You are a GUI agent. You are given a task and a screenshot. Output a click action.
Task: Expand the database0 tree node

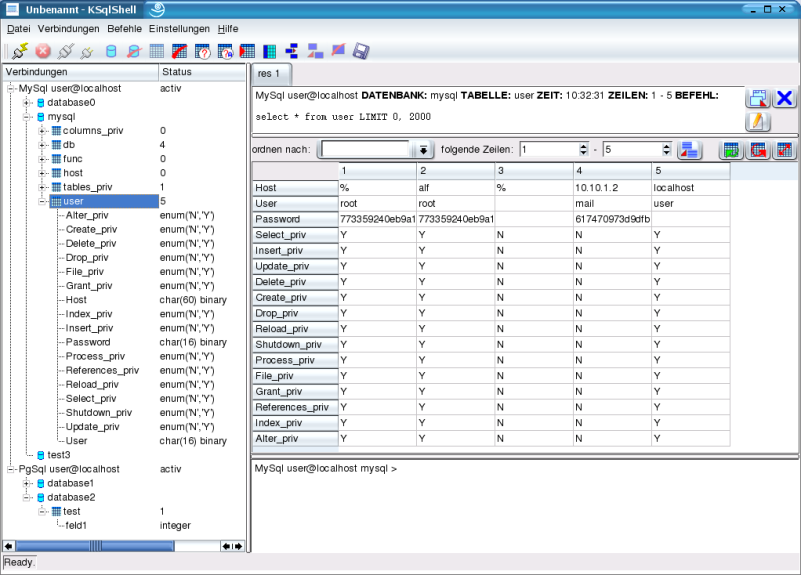pos(28,102)
